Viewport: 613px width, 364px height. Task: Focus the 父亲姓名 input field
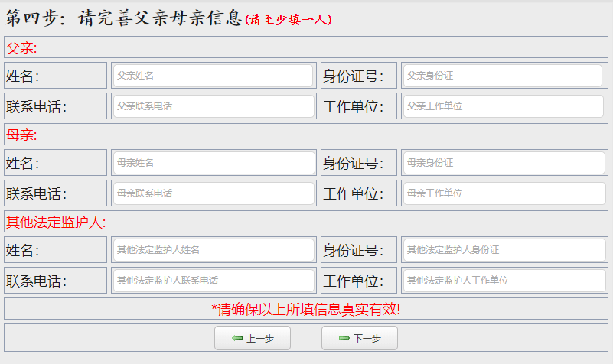[213, 76]
